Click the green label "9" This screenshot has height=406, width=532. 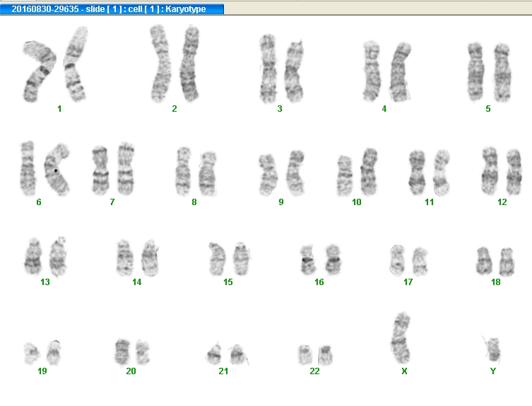281,202
